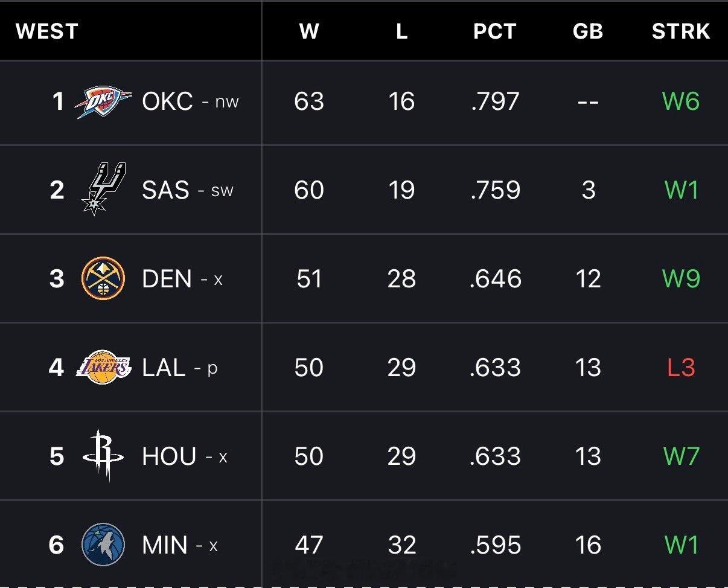Open the SAS team link
The image size is (728, 588).
165,190
